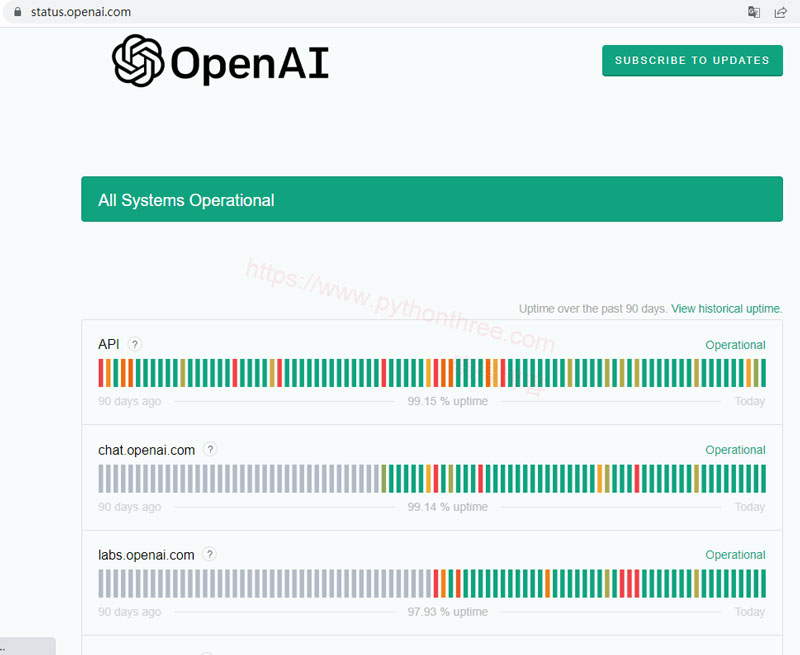Viewport: 800px width, 655px height.
Task: Click chat.openai.com Operational status text
Action: [x=735, y=450]
